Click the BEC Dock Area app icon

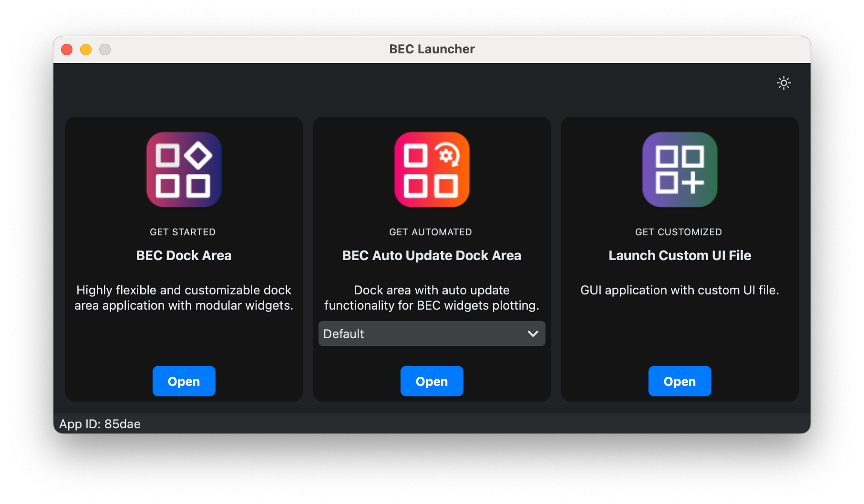pos(184,170)
